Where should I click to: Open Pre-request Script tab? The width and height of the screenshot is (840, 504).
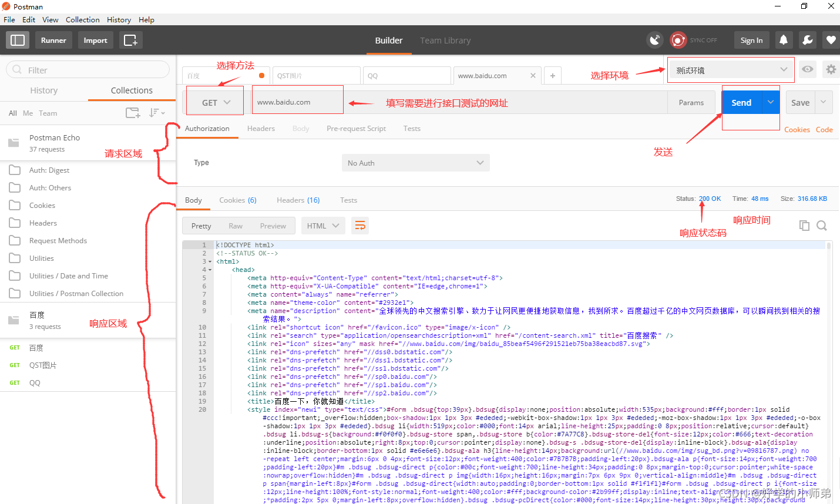356,129
